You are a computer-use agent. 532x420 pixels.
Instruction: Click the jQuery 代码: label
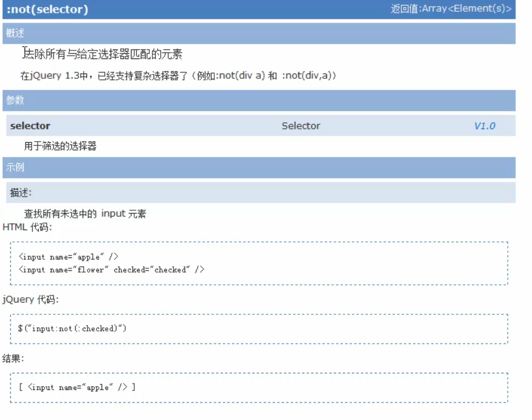[31, 300]
